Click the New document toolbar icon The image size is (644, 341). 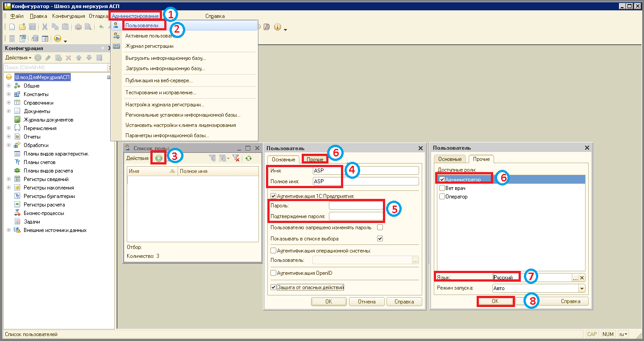(x=12, y=27)
